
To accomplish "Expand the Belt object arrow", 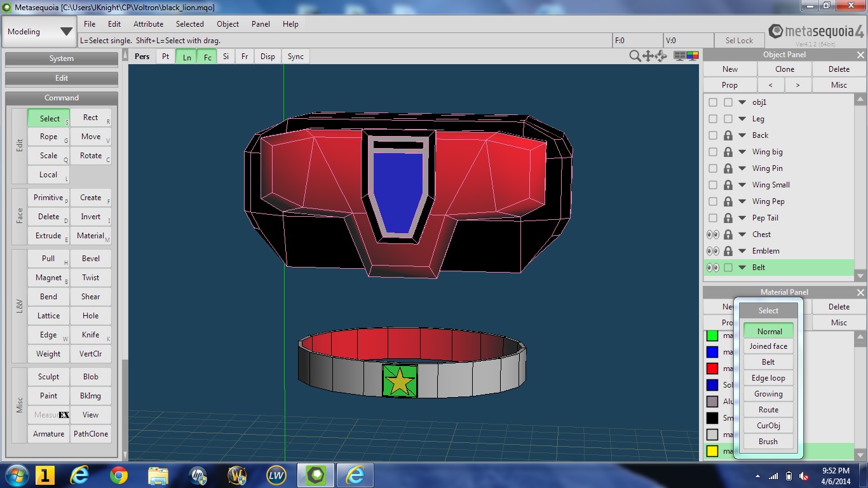I will (742, 268).
